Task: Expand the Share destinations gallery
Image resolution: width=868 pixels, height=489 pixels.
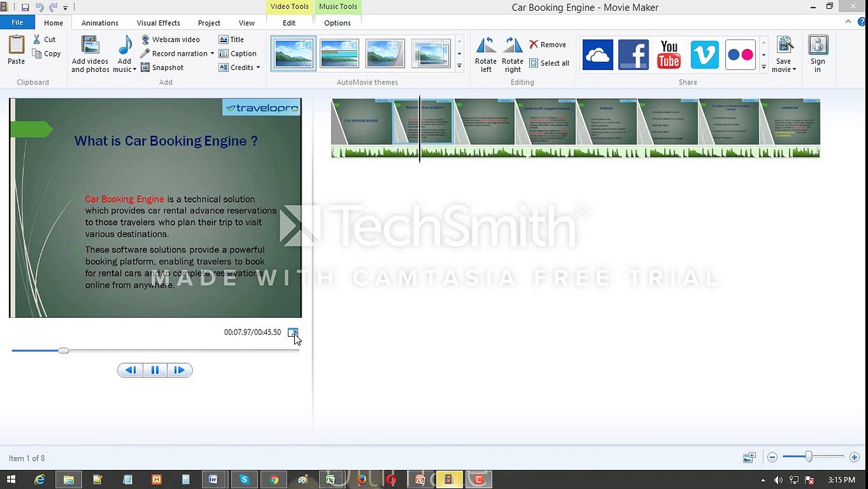Action: click(763, 67)
